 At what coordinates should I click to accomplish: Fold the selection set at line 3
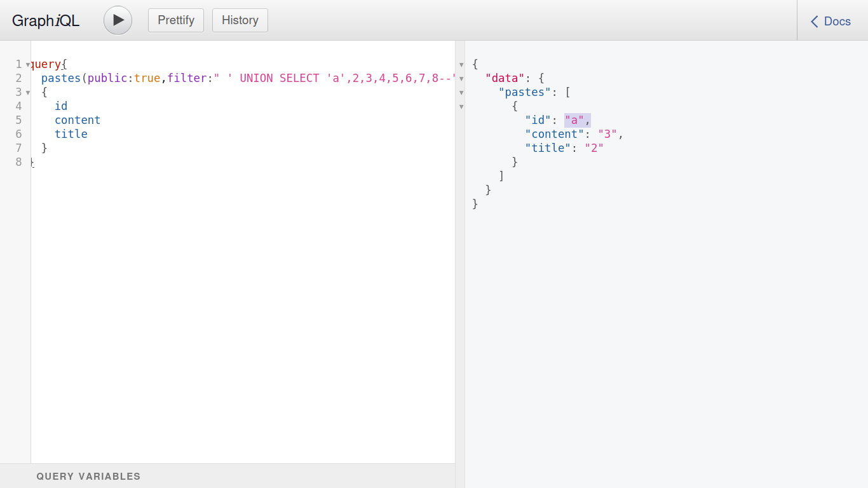[x=28, y=93]
